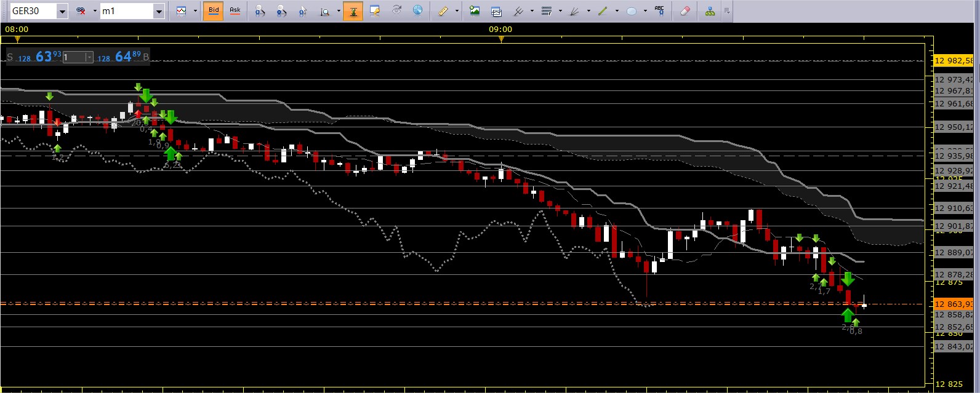
Task: Select the ellipse shape tool
Action: click(632, 11)
